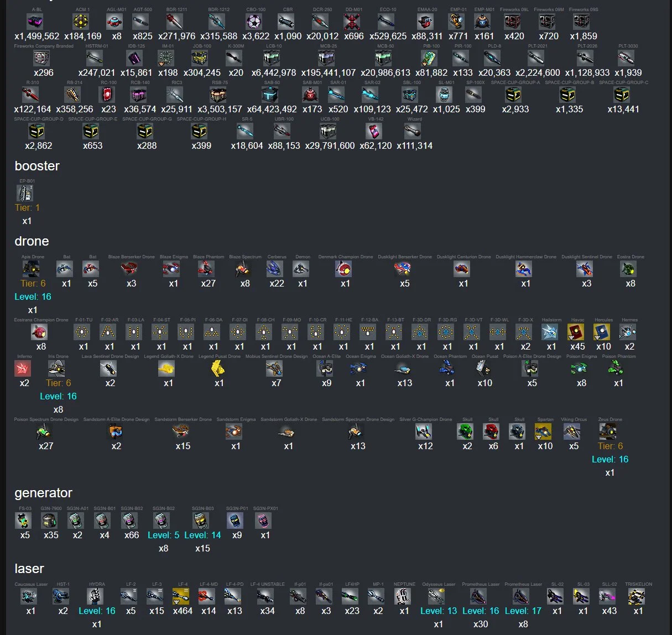Click the HYDRA laser icon
The width and height of the screenshot is (672, 635).
coord(96,596)
